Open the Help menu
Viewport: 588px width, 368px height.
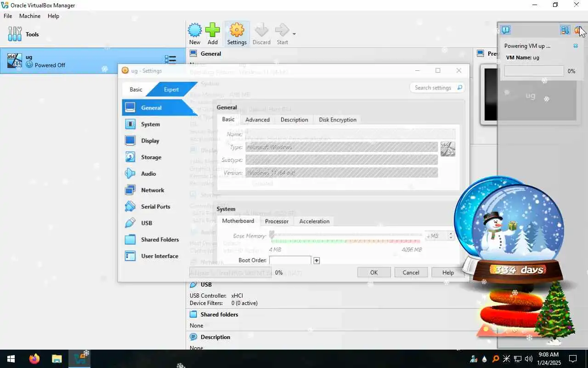pyautogui.click(x=53, y=16)
